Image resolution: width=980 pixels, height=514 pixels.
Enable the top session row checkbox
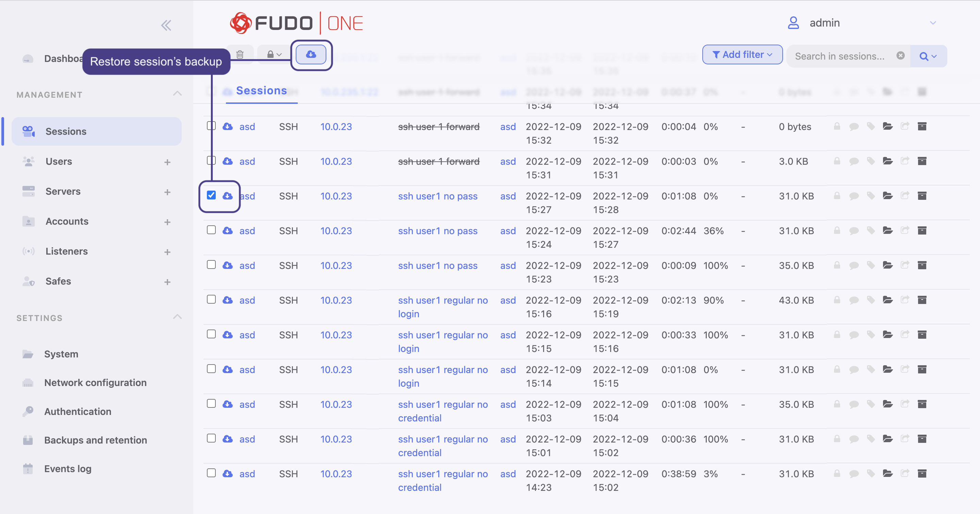211,126
